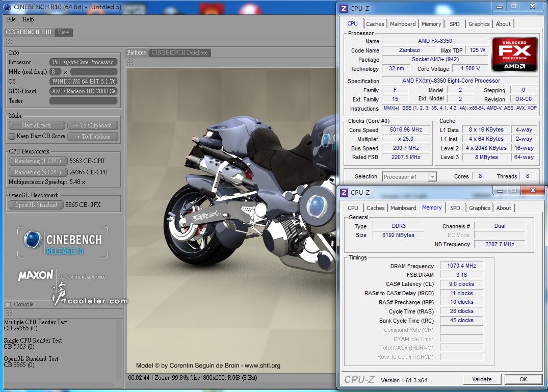548x392 pixels.
Task: Open the Memory tab in top CPU-Z window
Action: tap(431, 24)
